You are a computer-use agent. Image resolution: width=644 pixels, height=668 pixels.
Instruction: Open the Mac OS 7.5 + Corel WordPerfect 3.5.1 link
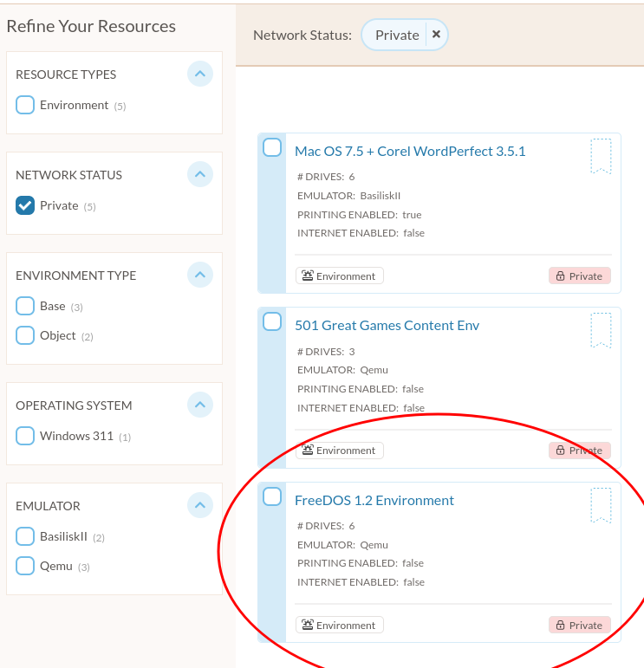tap(410, 152)
